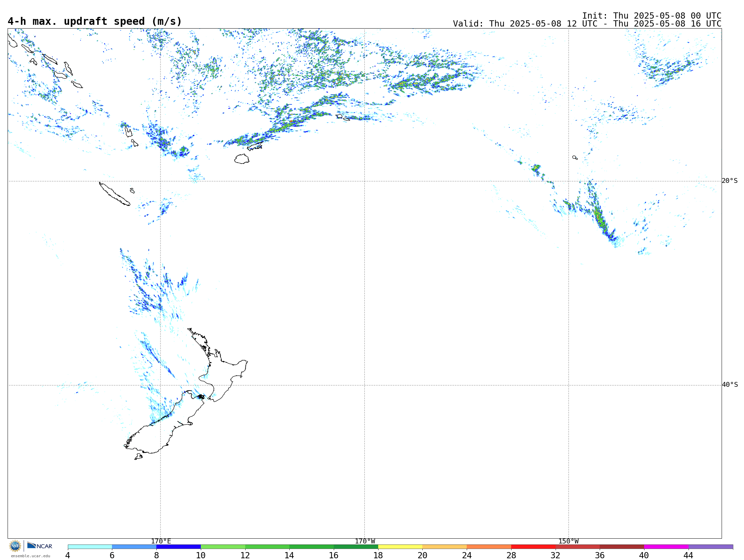Viewport: 744px width, 560px height.
Task: Click the New Caledonia island outline
Action: (x=114, y=194)
